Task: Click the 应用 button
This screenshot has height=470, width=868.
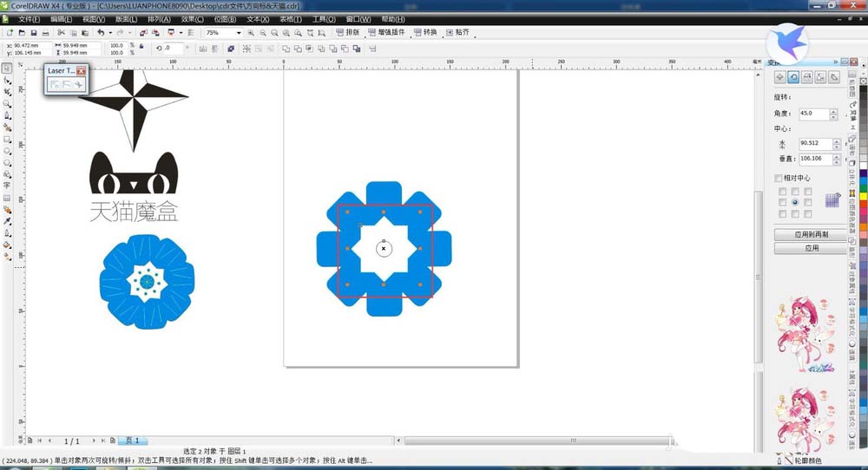Action: point(811,248)
